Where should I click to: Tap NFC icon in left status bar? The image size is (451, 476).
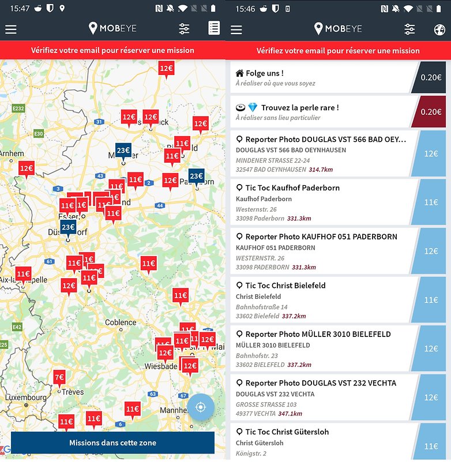[159, 9]
